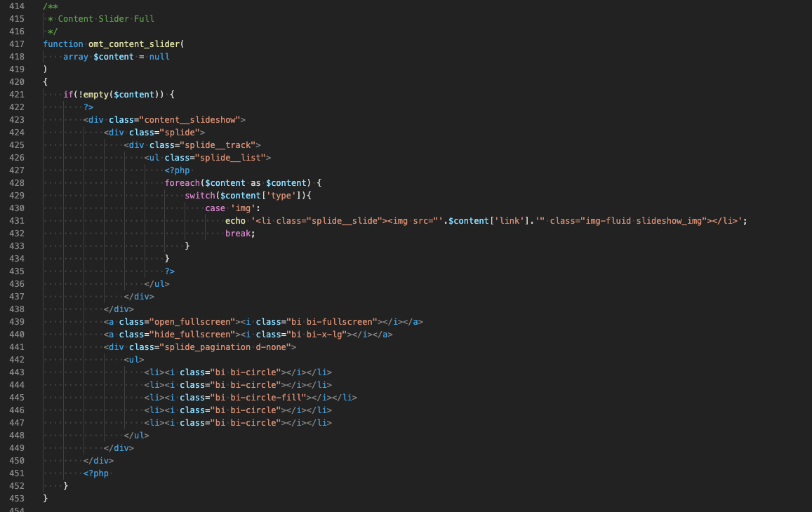Screen dimensions: 812x512
Task: Click the echo keyword on line 431
Action: tap(235, 221)
